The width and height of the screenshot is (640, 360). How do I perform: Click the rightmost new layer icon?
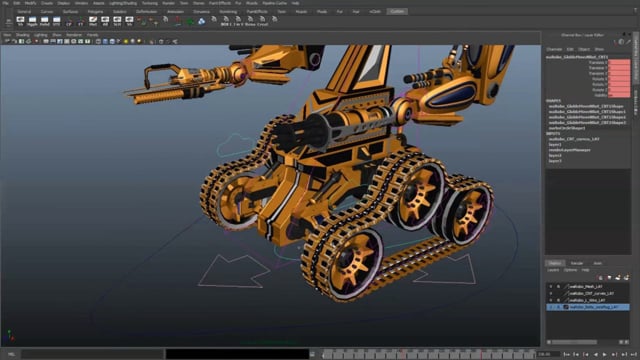tap(626, 278)
